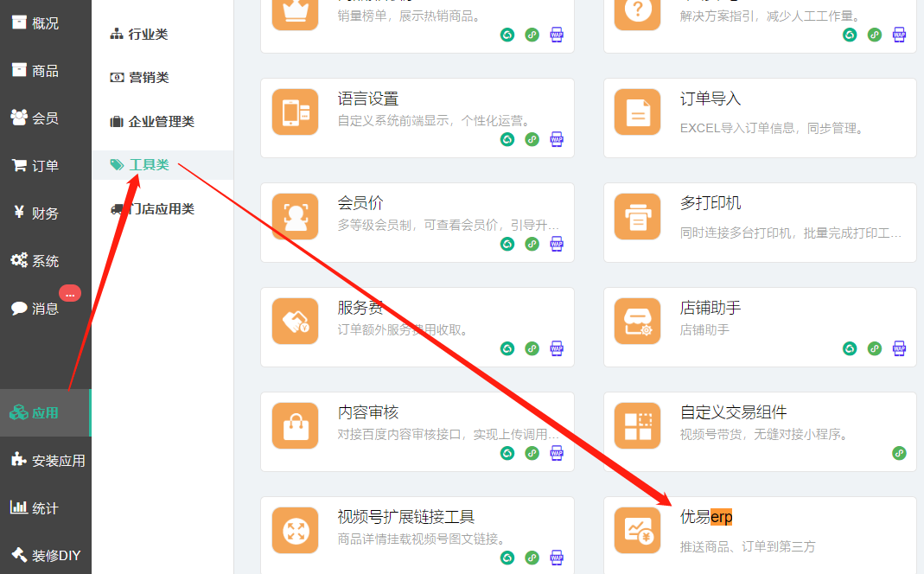Click the green link icon on the 店铺助手 card
The image size is (924, 574).
coord(875,349)
